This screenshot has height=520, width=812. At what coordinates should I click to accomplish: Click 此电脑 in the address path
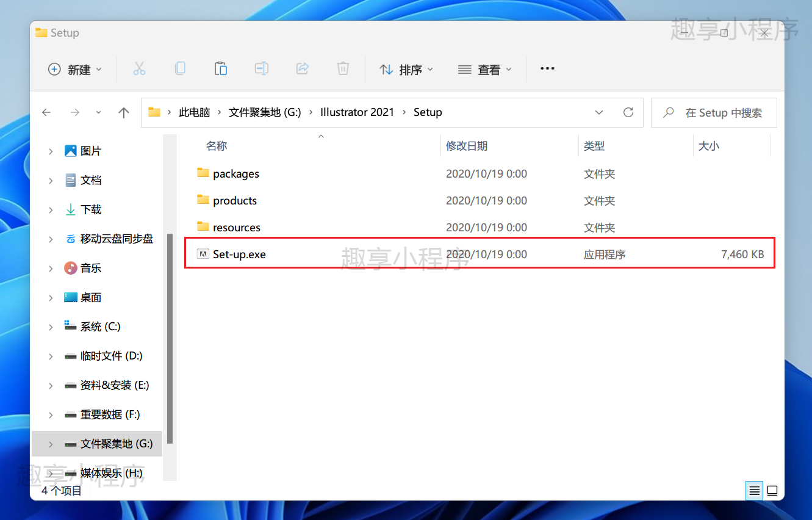(194, 112)
